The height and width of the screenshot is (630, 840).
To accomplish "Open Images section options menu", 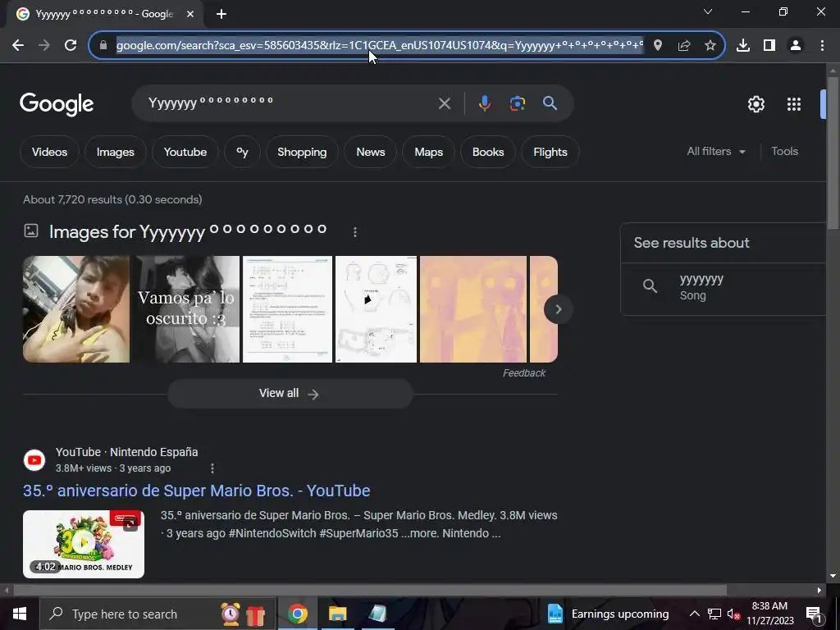I will point(354,232).
